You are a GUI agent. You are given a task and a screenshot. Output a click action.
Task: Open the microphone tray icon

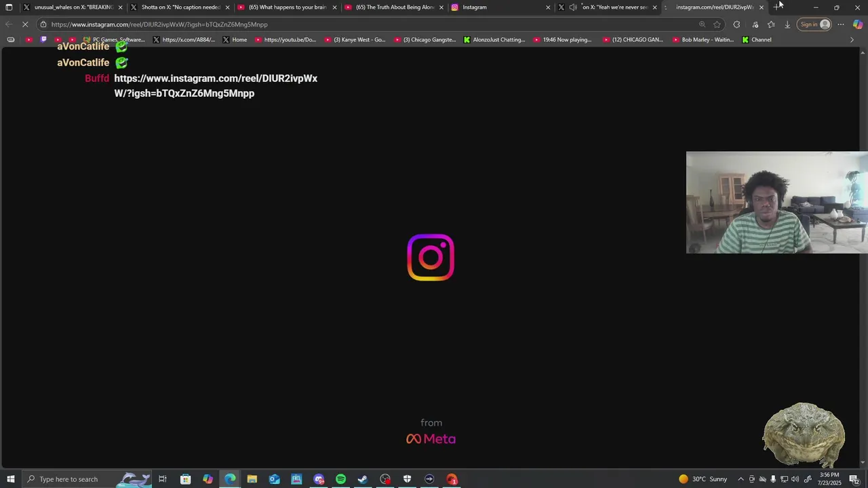point(773,479)
